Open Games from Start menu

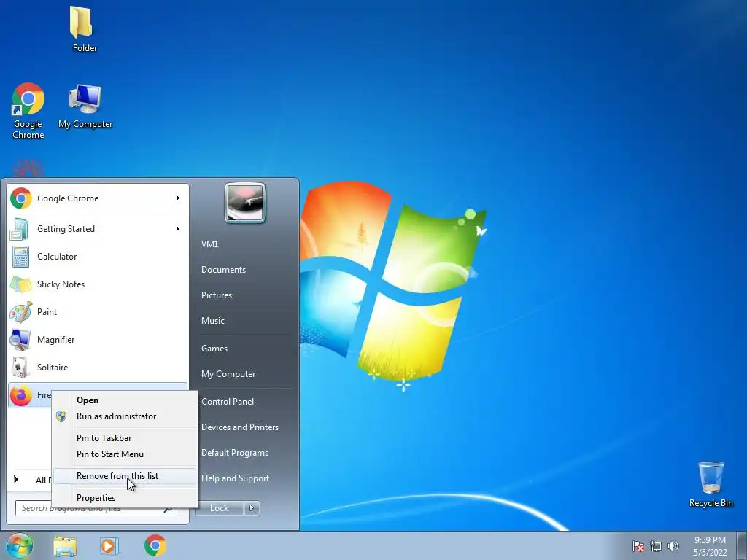214,349
